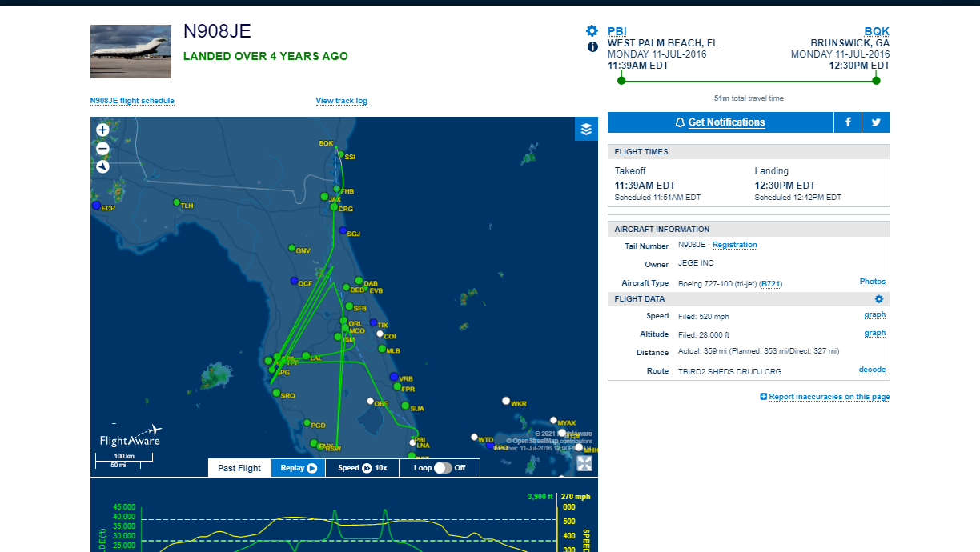Change replay Speed from 10x

362,468
